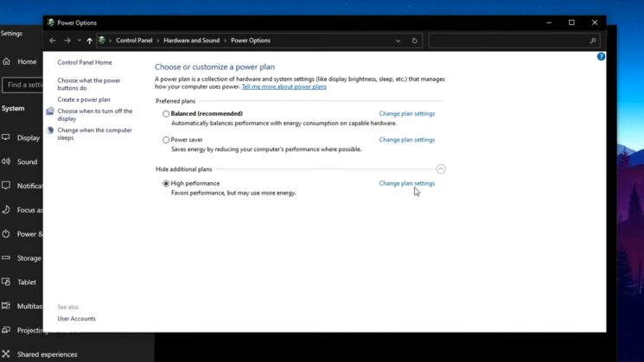Image resolution: width=644 pixels, height=362 pixels.
Task: Click the Hardware and Sound breadcrumb
Action: 191,41
